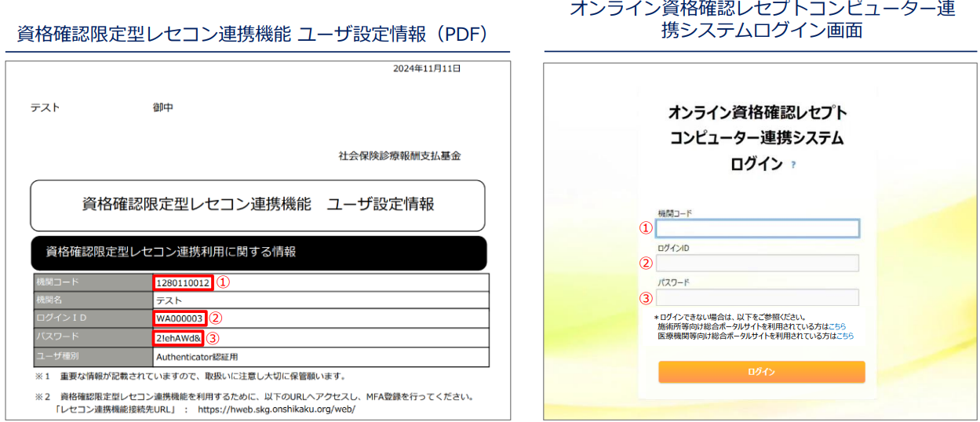
Task: Click the 2024年11月11日 date in PDF
Action: click(x=427, y=69)
